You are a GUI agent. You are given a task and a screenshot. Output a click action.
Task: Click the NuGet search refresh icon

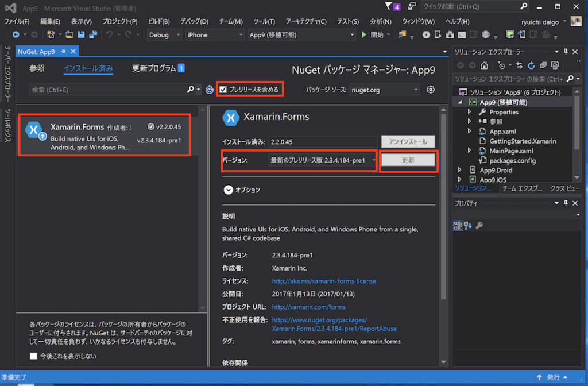click(x=209, y=90)
